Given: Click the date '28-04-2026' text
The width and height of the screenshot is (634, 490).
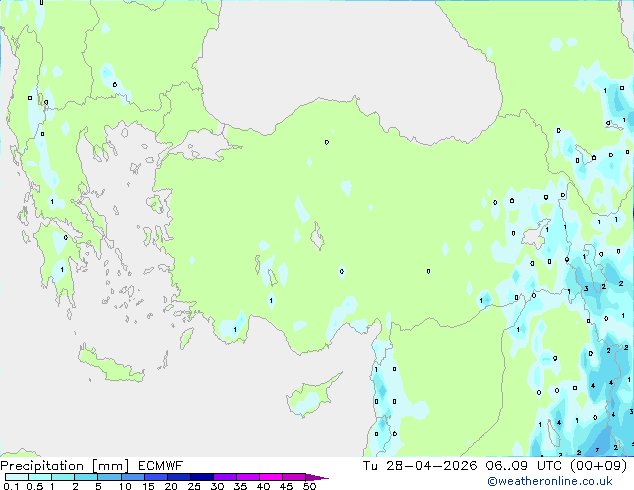Looking at the screenshot, I should [431, 466].
